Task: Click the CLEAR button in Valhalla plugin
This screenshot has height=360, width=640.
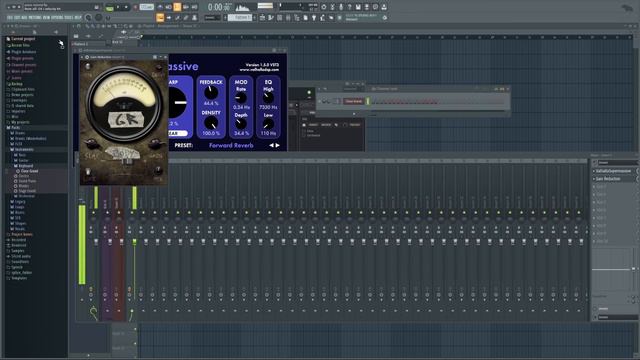Action: click(x=177, y=133)
